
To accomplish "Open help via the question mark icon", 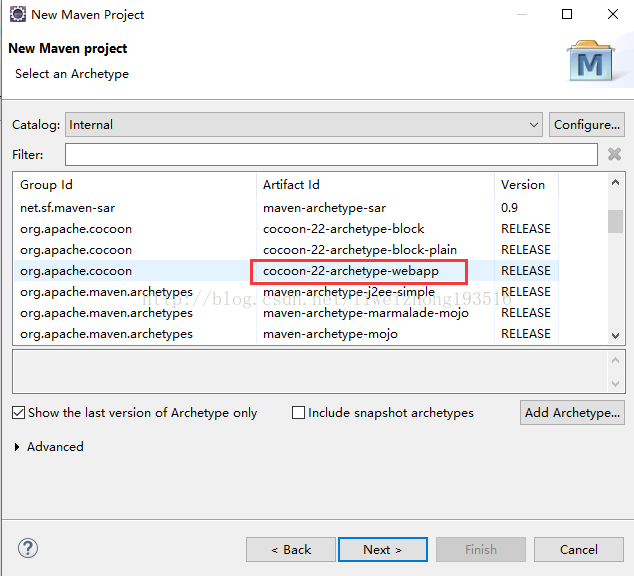I will point(28,549).
